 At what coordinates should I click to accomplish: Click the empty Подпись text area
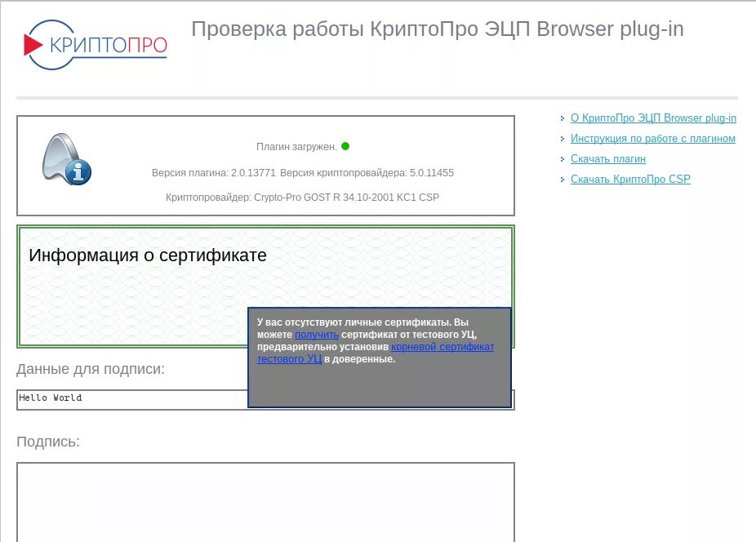tap(265, 502)
